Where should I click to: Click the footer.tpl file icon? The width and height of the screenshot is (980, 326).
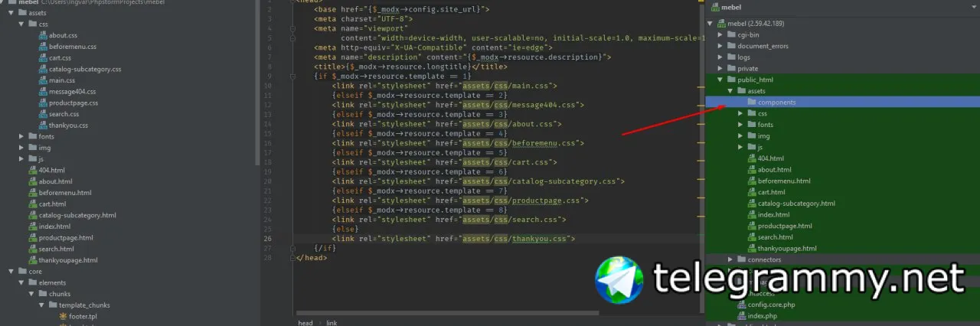64,316
